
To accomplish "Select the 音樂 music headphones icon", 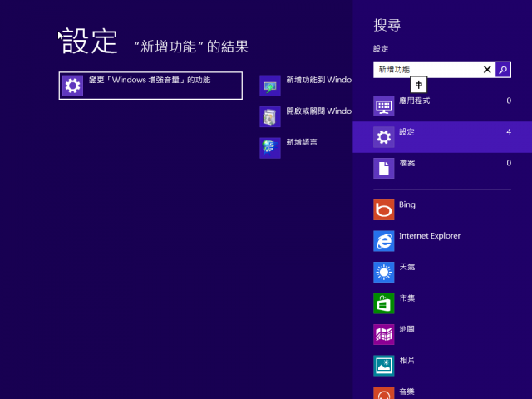I will tap(384, 393).
